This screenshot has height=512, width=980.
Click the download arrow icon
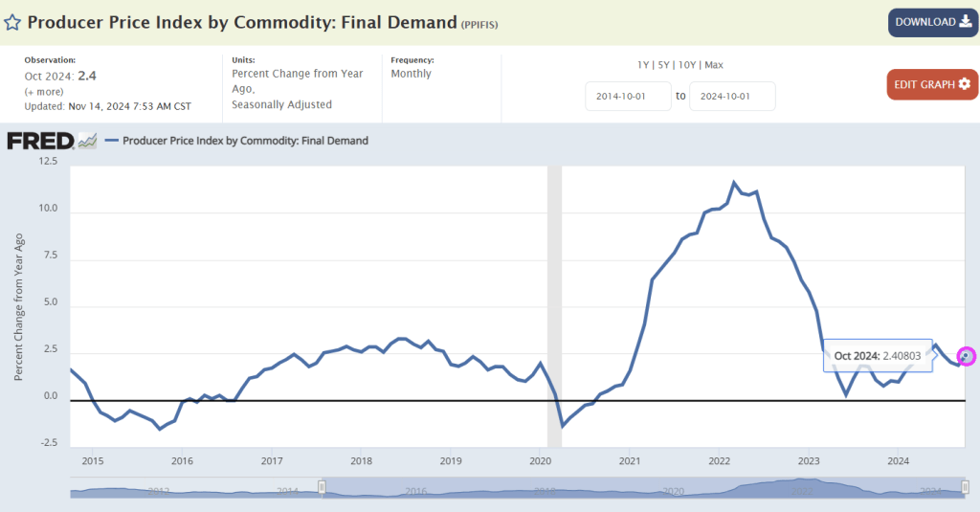click(965, 22)
